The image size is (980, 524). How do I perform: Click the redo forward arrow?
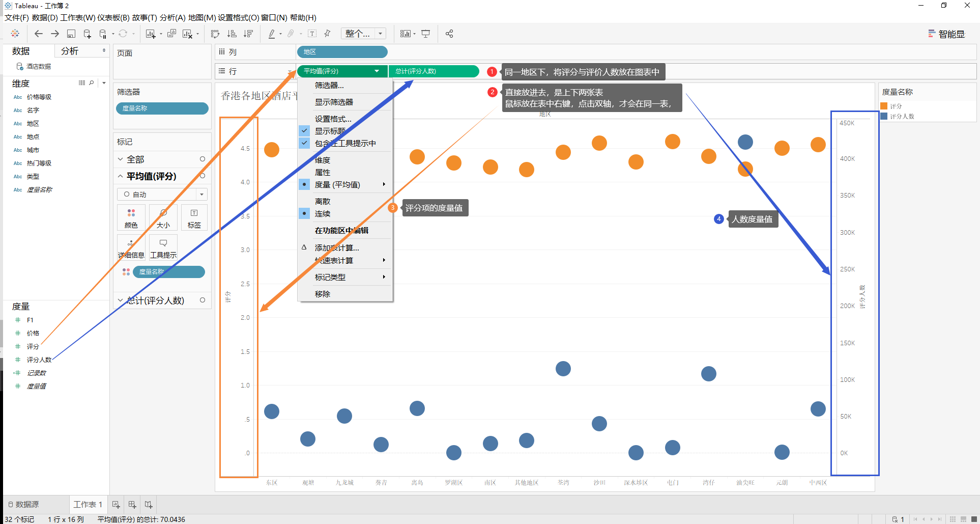pos(55,34)
